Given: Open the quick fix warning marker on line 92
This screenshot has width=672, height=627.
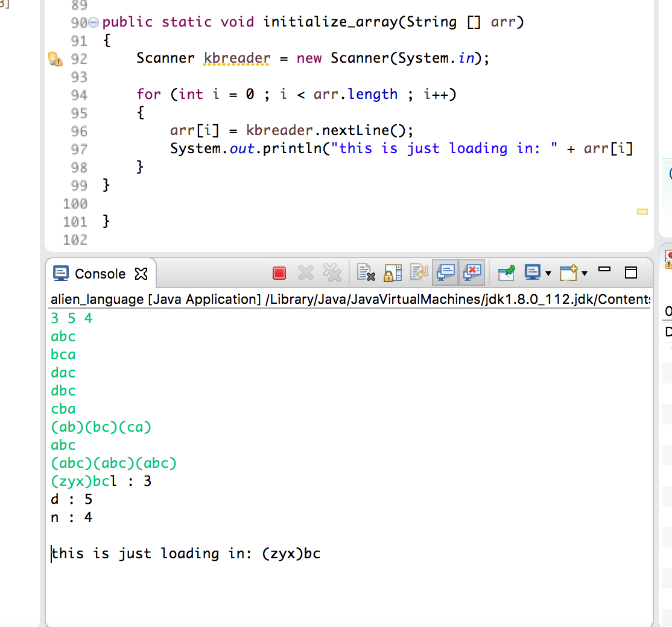Looking at the screenshot, I should click(55, 58).
